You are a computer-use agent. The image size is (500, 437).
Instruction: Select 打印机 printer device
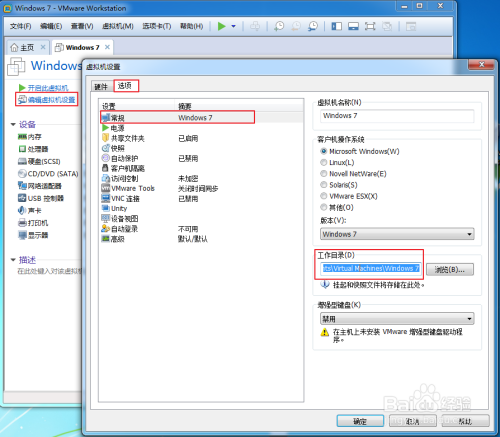(x=33, y=223)
